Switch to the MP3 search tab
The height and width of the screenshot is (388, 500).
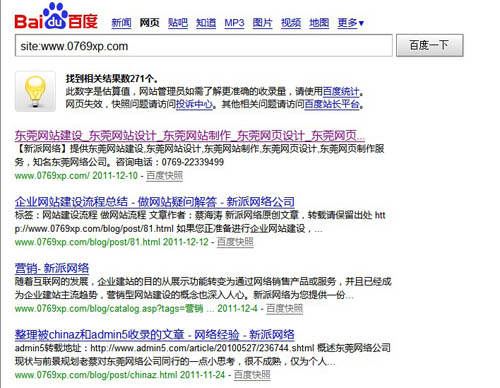[x=234, y=23]
